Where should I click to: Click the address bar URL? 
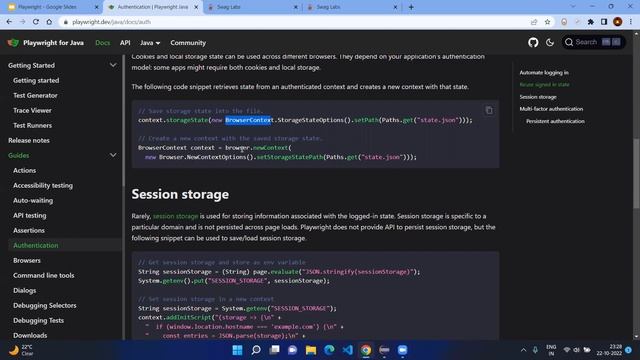tap(111, 22)
